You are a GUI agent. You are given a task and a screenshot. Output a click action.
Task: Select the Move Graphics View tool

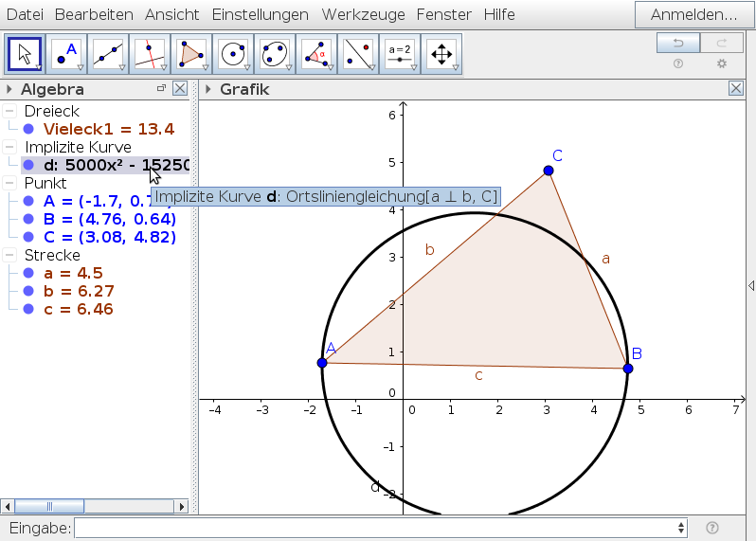(x=441, y=54)
